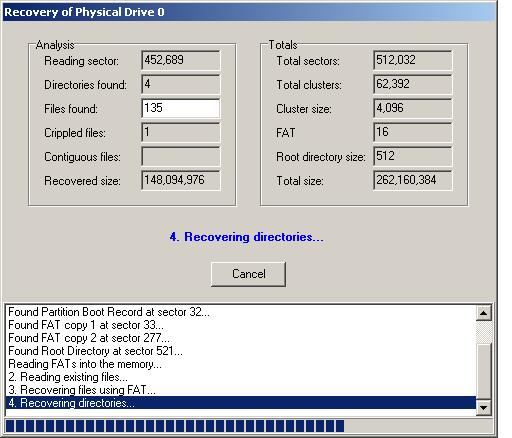Click the 'Recovered size:' label

(x=82, y=181)
